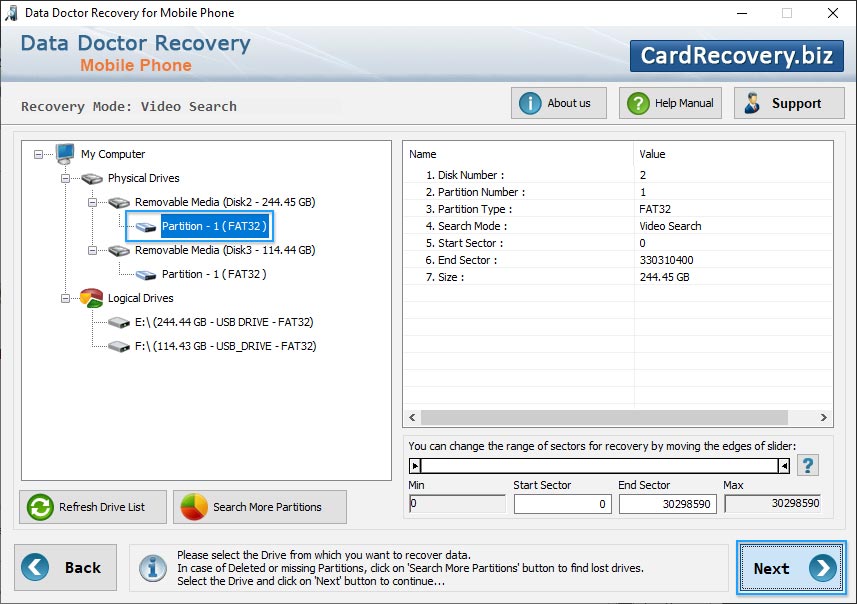Click the green refresh arrows icon
This screenshot has width=857, height=604.
[x=40, y=507]
